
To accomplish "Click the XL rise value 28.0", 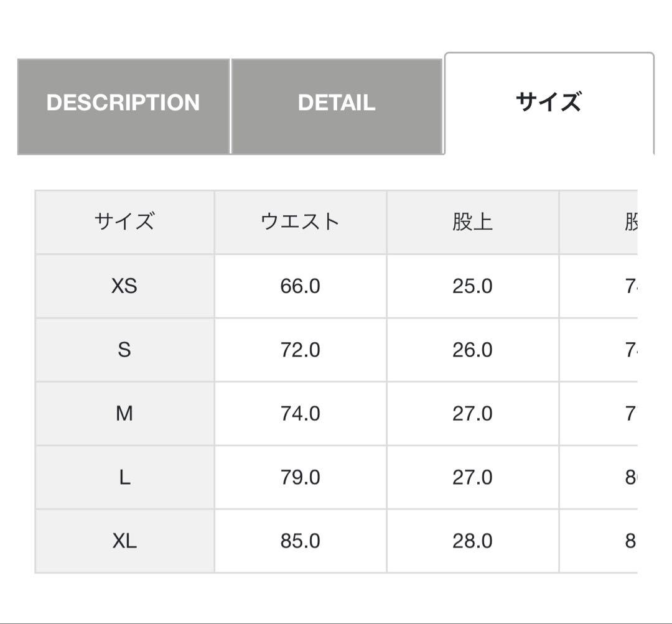I will pos(472,541).
